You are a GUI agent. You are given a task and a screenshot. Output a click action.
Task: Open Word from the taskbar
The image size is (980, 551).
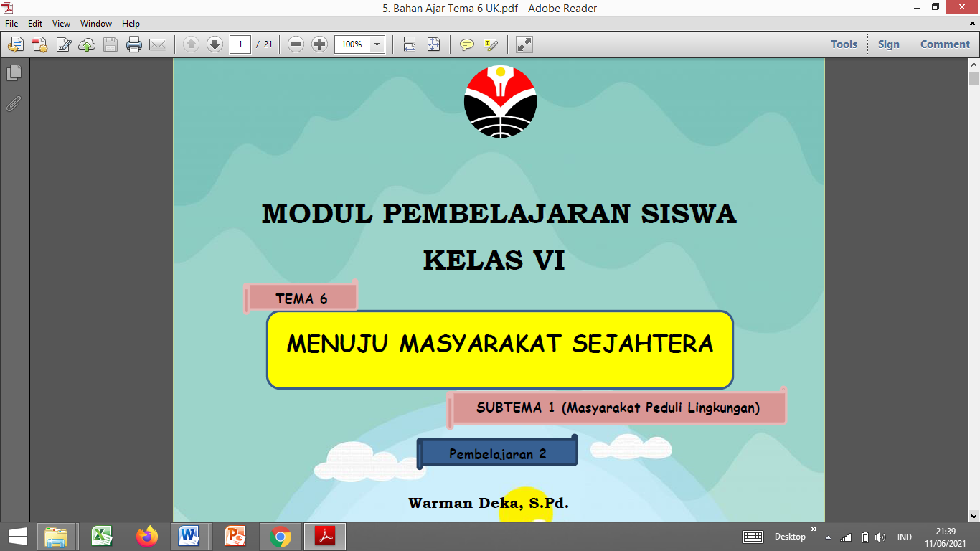(x=190, y=537)
